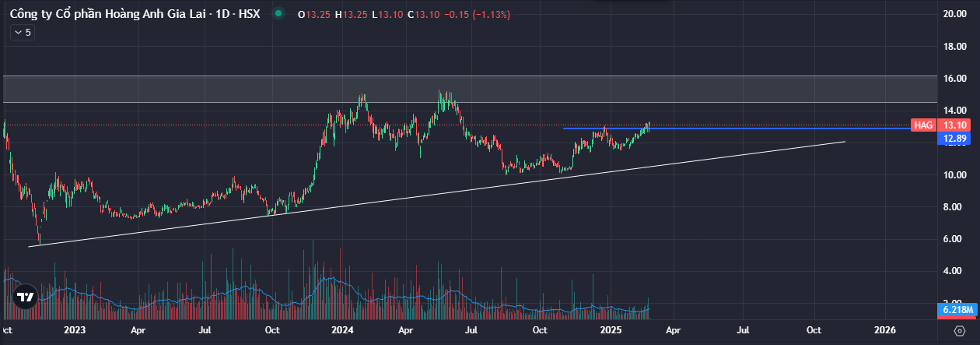Click the red HAG symbol label
Image resolution: width=980 pixels, height=345 pixels.
922,125
